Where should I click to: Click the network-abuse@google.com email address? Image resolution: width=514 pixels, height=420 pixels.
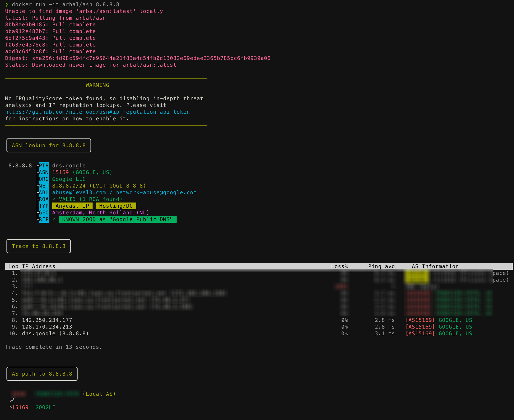pyautogui.click(x=156, y=192)
